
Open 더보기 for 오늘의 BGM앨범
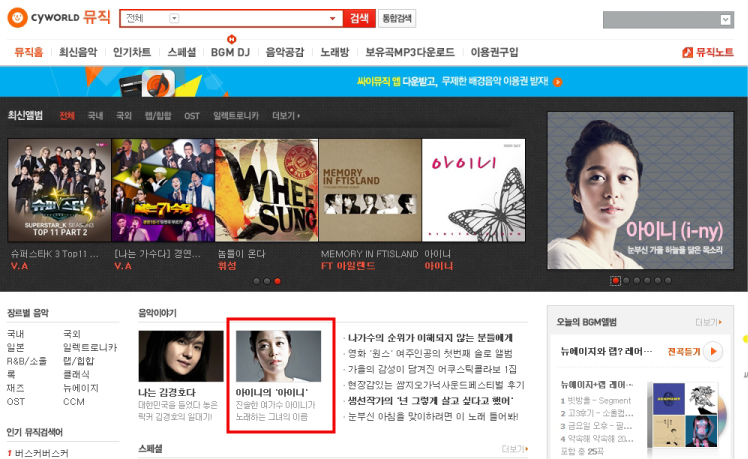pyautogui.click(x=708, y=323)
